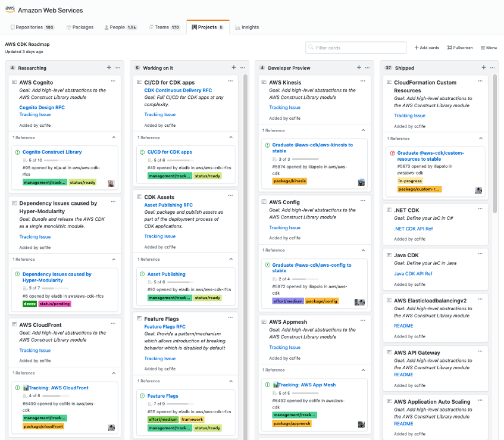The height and width of the screenshot is (440, 504).
Task: Open Graduate aws-cdk/aws-kinesis to stable issue
Action: (x=312, y=148)
